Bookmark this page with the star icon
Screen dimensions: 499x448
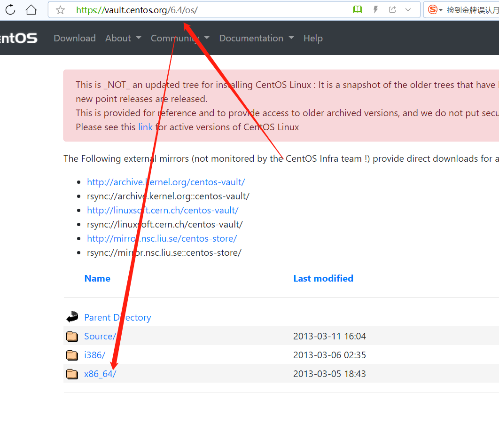(x=60, y=10)
